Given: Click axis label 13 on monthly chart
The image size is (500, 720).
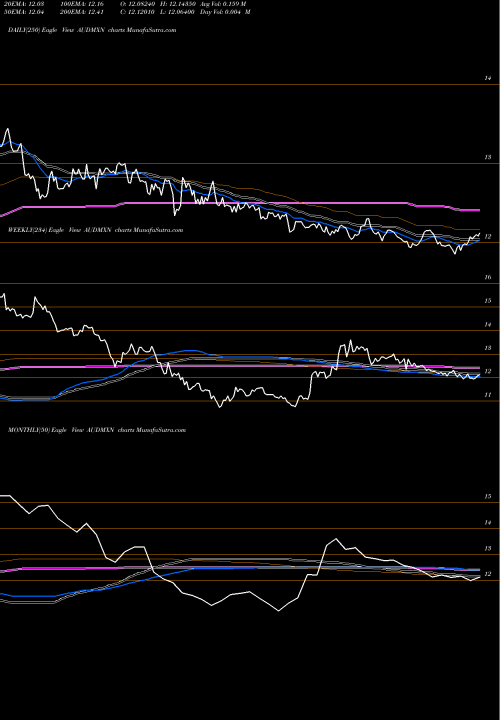Looking at the screenshot, I should tap(488, 549).
